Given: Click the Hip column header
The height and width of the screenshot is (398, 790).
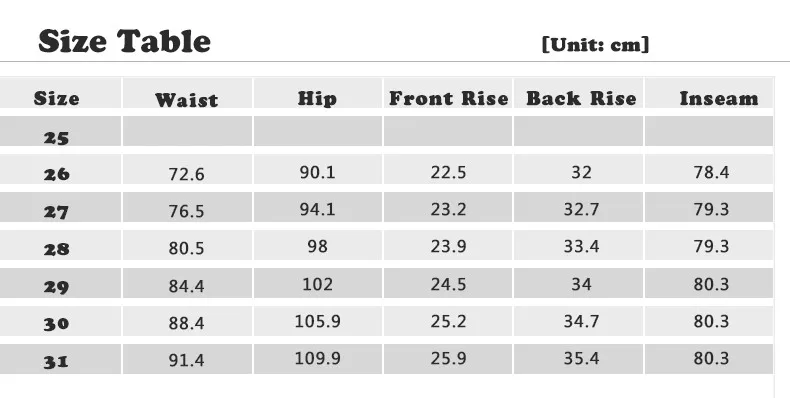Looking at the screenshot, I should 317,98.
